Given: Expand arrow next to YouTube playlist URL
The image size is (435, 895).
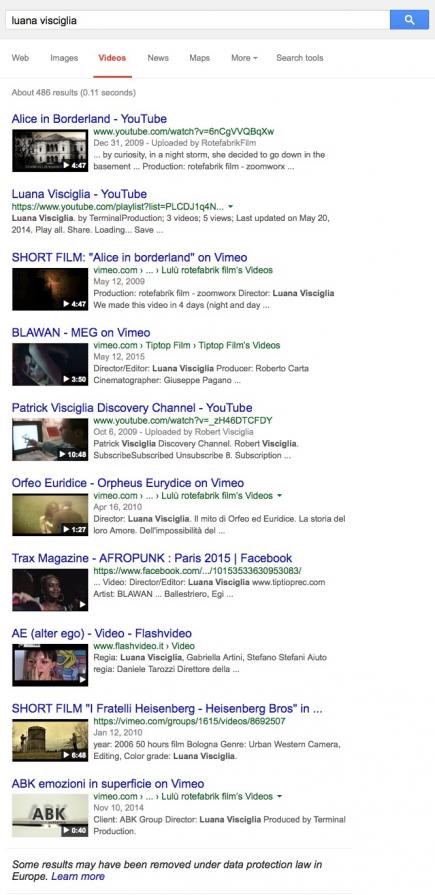Looking at the screenshot, I should 230,207.
